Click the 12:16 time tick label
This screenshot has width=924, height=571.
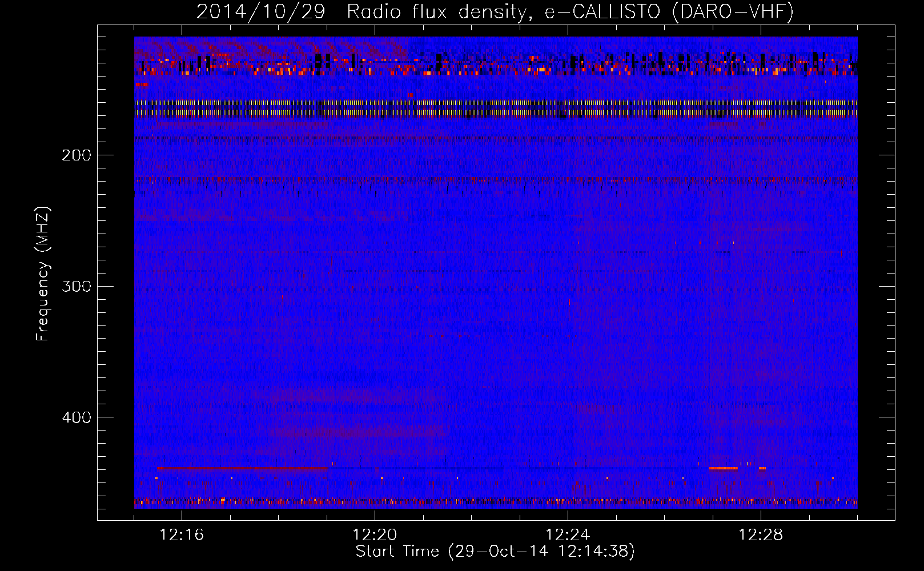[182, 535]
